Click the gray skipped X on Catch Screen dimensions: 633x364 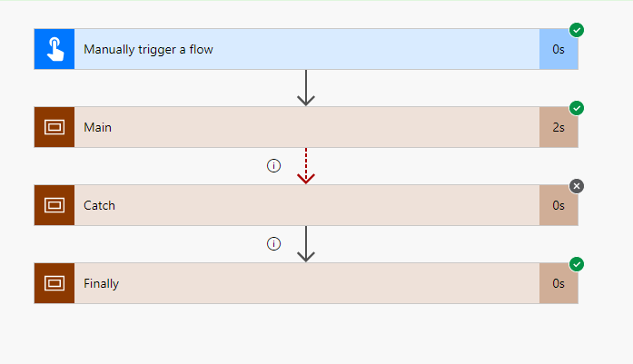pyautogui.click(x=577, y=186)
